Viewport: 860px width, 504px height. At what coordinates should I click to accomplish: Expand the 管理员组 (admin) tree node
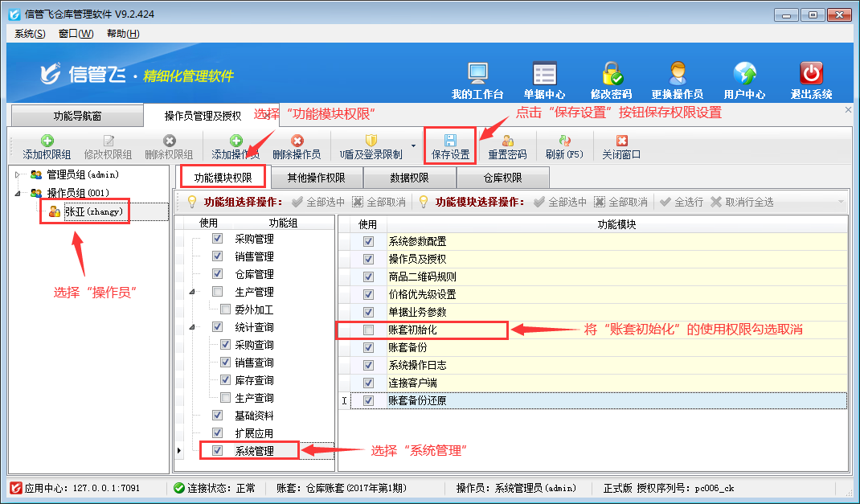click(x=18, y=174)
